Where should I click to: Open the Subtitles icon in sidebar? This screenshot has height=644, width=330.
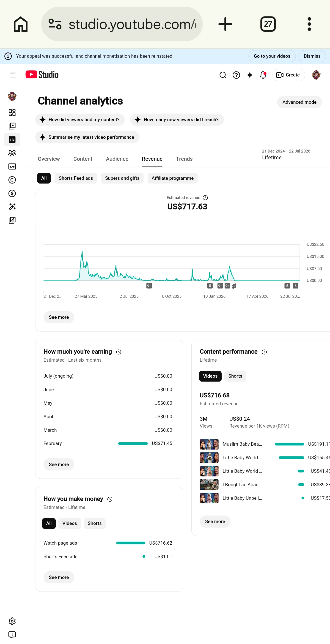pyautogui.click(x=12, y=166)
